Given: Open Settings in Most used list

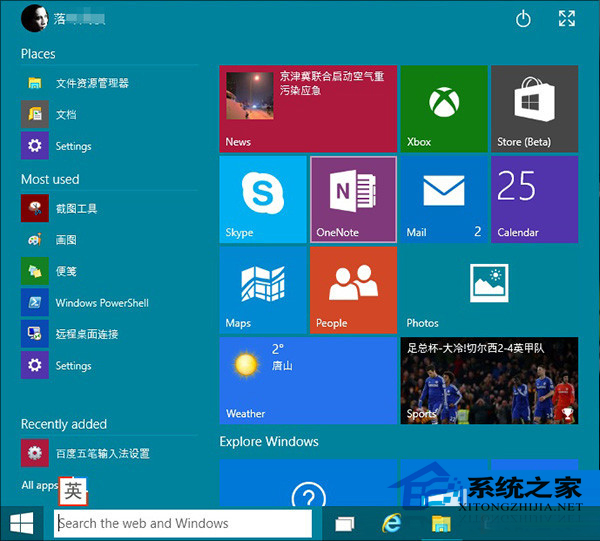Looking at the screenshot, I should point(109,365).
